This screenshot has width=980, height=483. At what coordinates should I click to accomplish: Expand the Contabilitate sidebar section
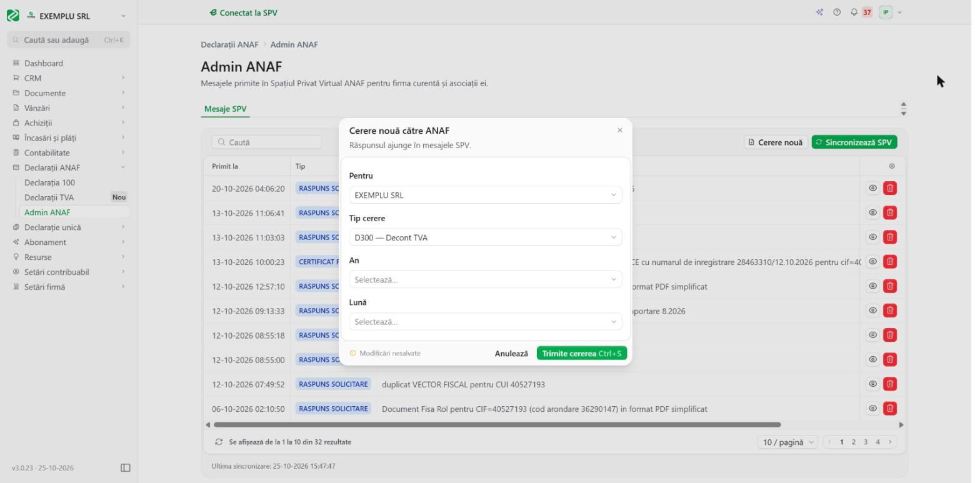click(x=69, y=152)
